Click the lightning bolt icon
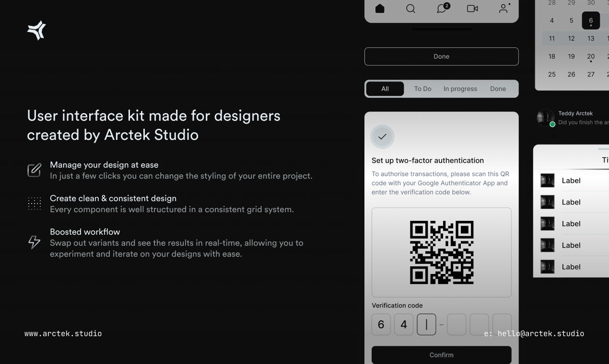The height and width of the screenshot is (364, 609). [x=34, y=242]
